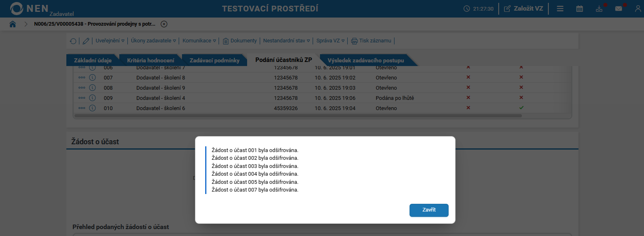The image size is (644, 236).
Task: Click the date 10. 6. 2025 19:06
Action: coord(335,98)
